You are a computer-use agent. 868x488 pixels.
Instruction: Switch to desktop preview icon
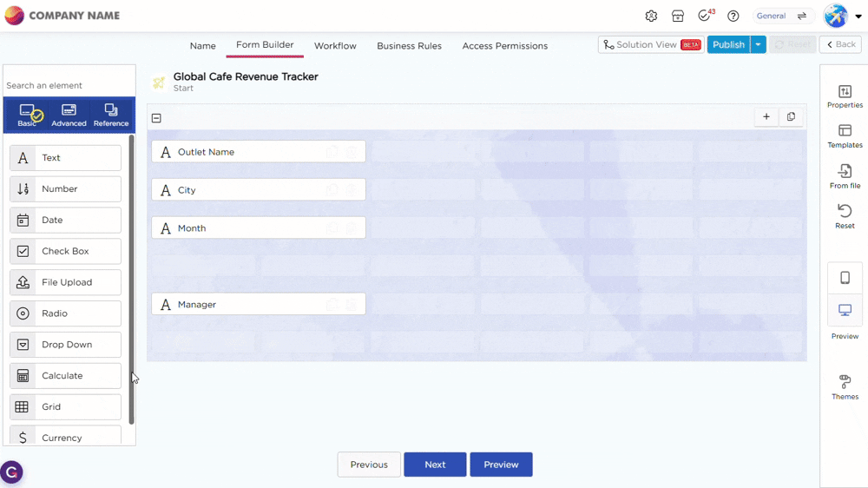(x=845, y=310)
